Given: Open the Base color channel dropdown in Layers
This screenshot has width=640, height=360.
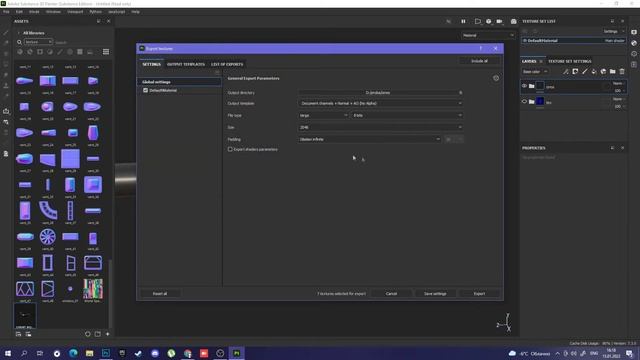Looking at the screenshot, I should click(x=535, y=71).
